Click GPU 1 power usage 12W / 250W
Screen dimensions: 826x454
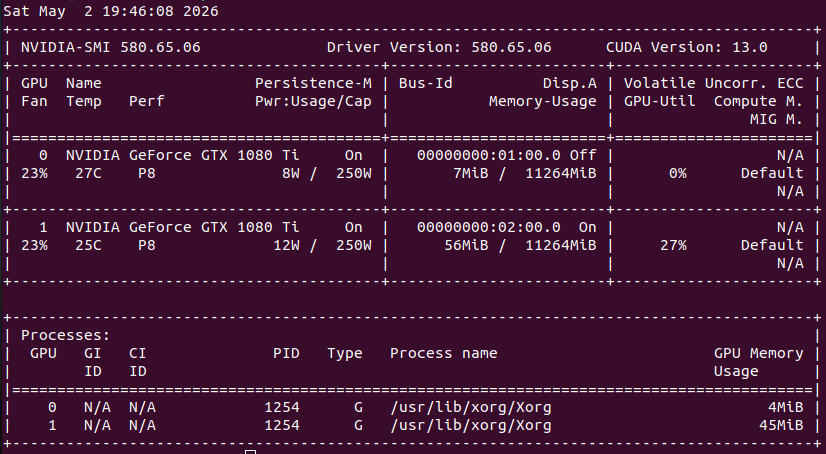[x=322, y=245]
